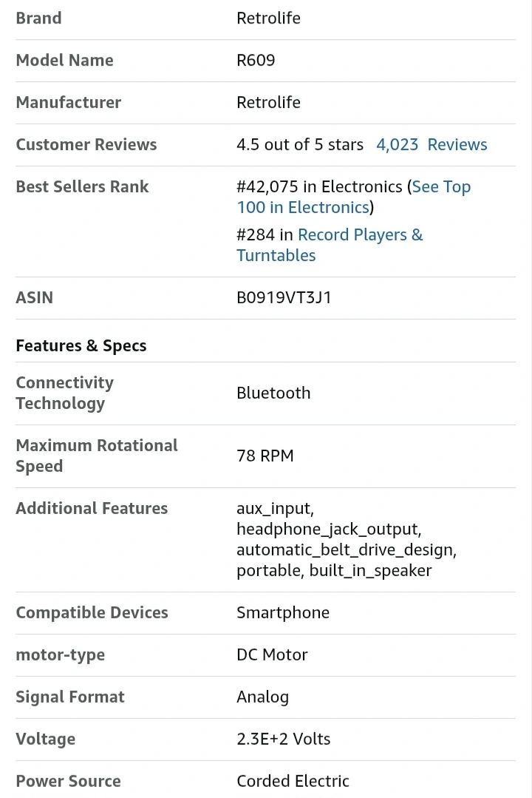Click the Corded Electric power source value
Screen dimensions: 532x798
(x=293, y=781)
